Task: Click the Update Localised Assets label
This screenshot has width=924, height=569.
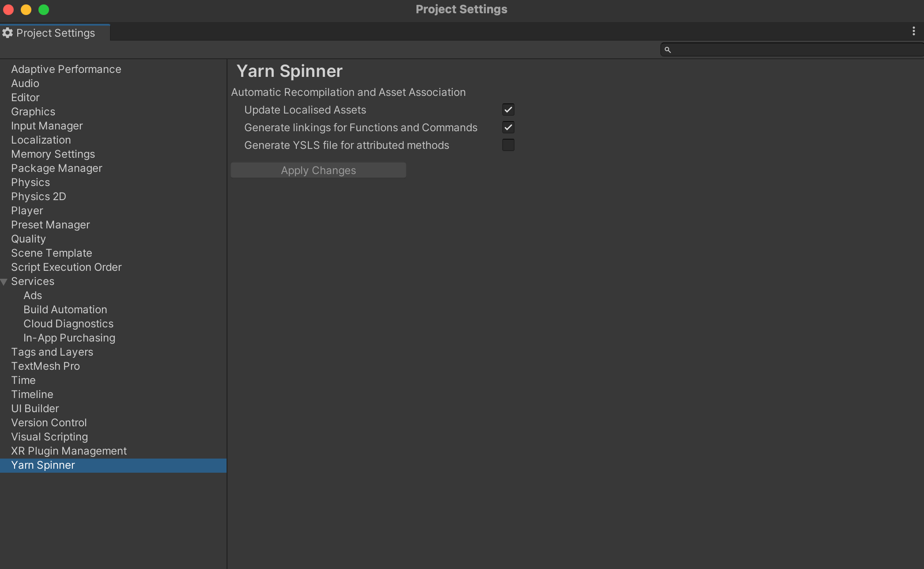Action: click(305, 110)
